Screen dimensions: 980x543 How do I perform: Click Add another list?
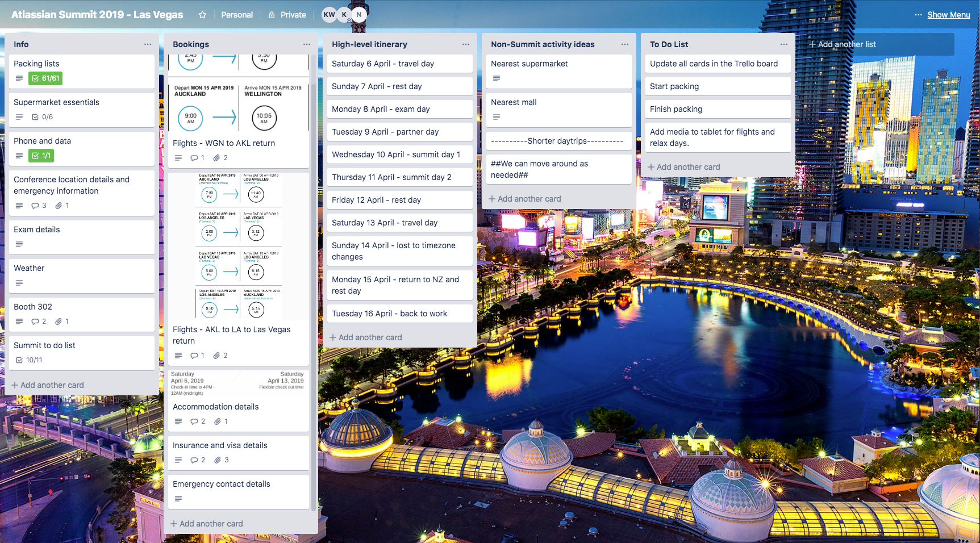846,44
